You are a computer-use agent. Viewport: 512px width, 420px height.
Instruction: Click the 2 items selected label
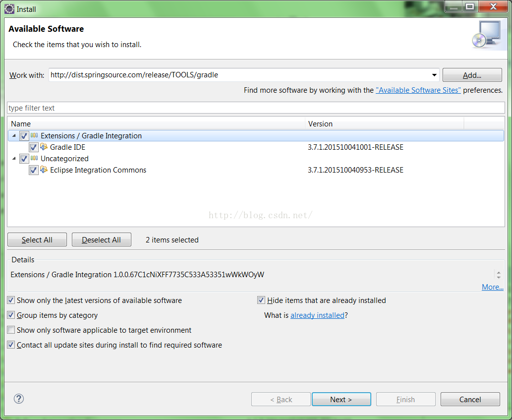(x=172, y=240)
